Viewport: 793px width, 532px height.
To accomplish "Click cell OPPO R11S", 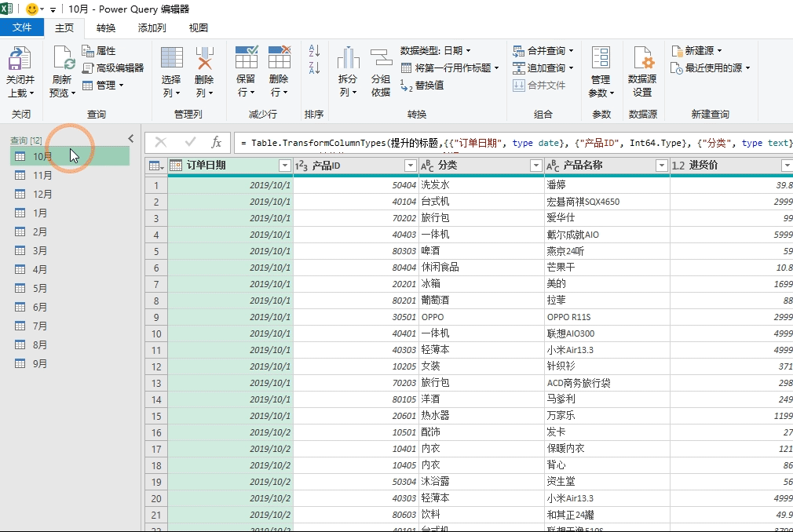I will [607, 317].
